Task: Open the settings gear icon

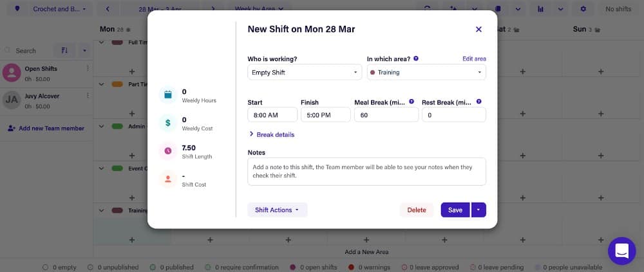Action: [x=583, y=8]
